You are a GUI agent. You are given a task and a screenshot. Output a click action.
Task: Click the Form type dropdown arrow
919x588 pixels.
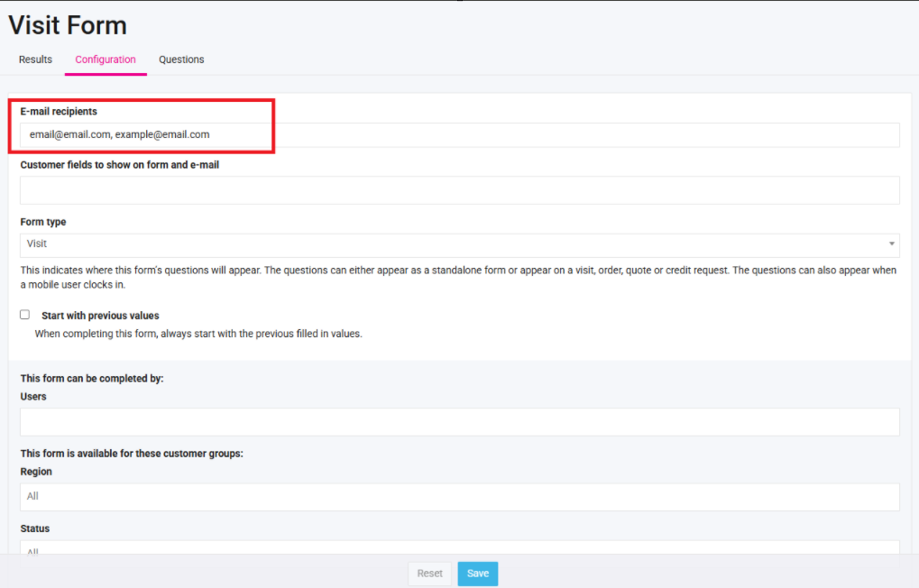pos(892,244)
